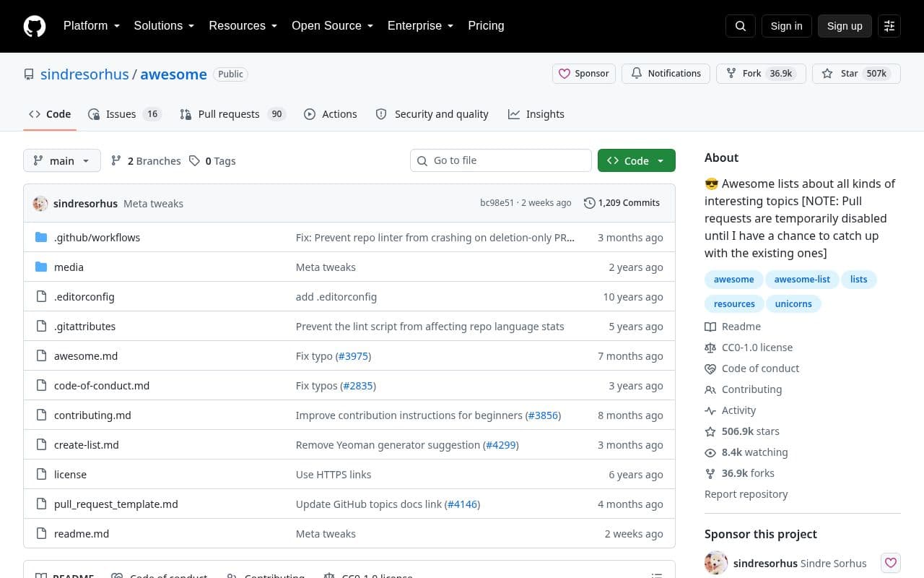The image size is (924, 578).
Task: Open the Pricing page
Action: [486, 26]
